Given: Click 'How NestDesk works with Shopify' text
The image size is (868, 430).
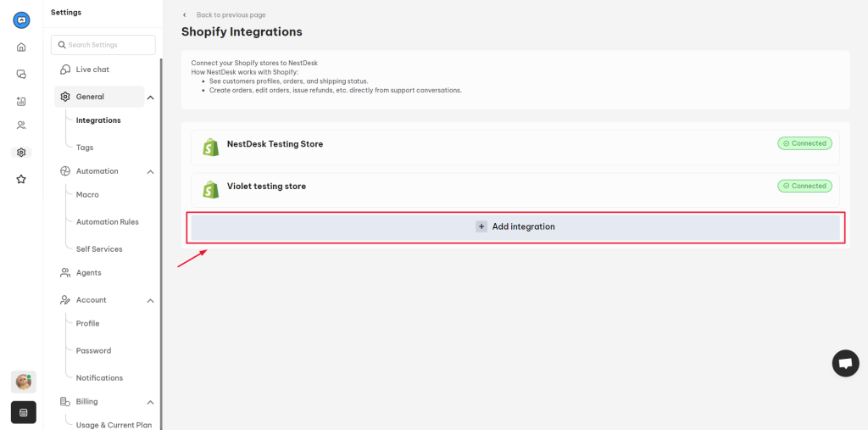Looking at the screenshot, I should pyautogui.click(x=245, y=72).
